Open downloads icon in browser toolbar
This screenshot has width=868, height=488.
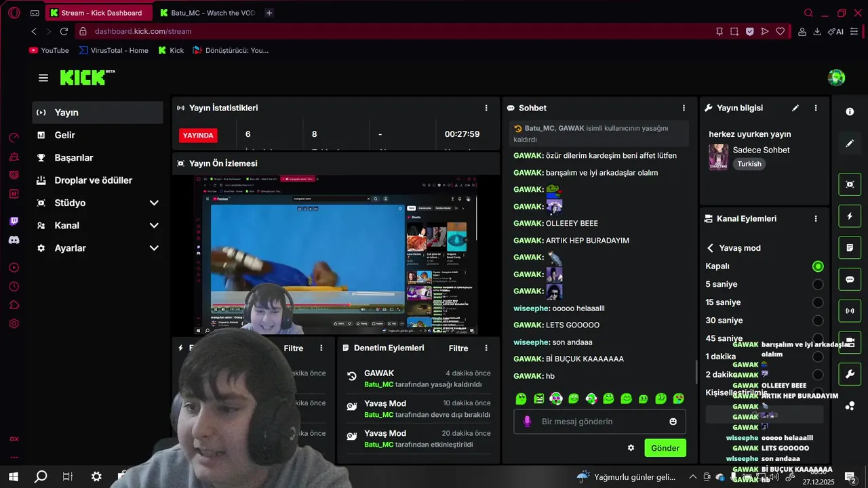click(817, 31)
